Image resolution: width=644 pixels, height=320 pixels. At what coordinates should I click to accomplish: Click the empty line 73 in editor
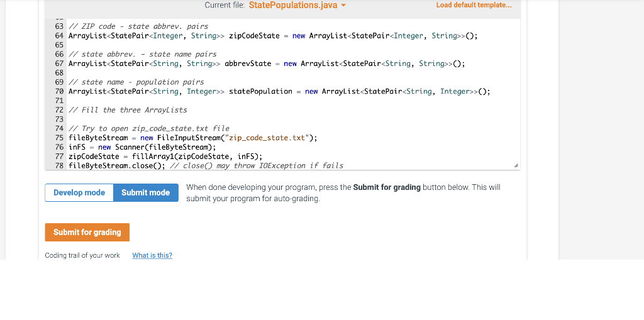[294, 119]
